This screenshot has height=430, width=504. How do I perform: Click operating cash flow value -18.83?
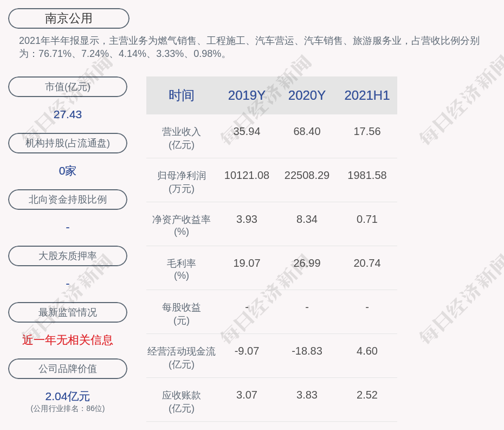click(307, 351)
